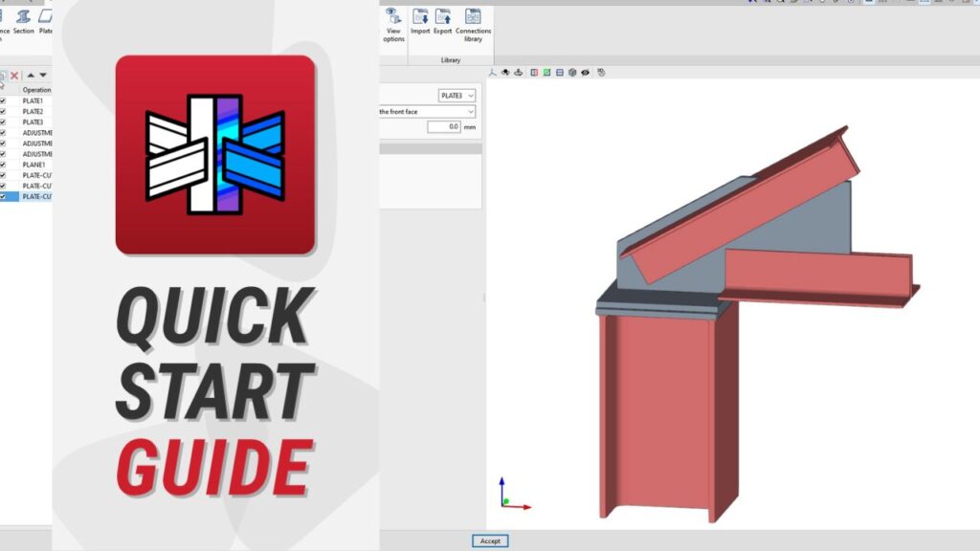Click the 3D cube icon in viewport toolbar
980x551 pixels.
pos(571,72)
